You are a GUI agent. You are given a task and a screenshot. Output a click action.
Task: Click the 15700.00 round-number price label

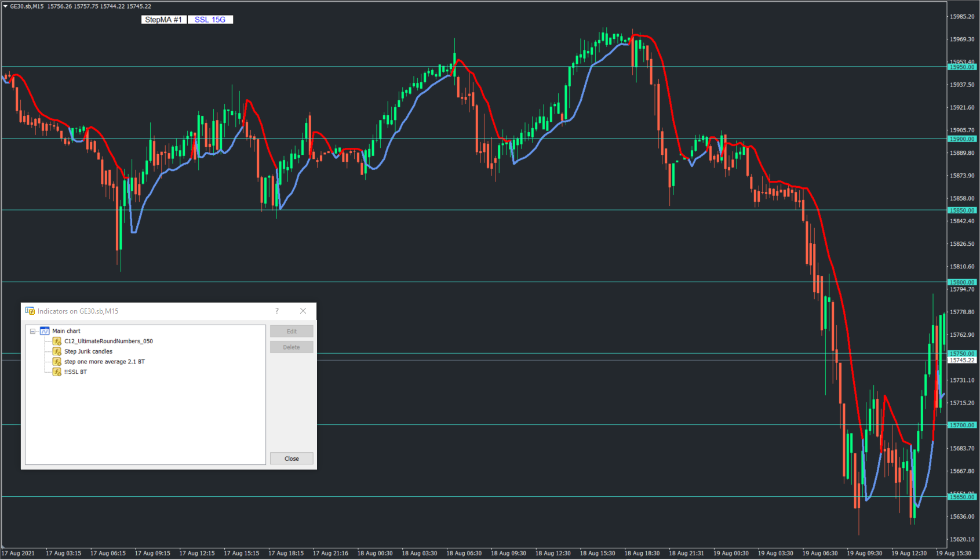click(x=962, y=426)
